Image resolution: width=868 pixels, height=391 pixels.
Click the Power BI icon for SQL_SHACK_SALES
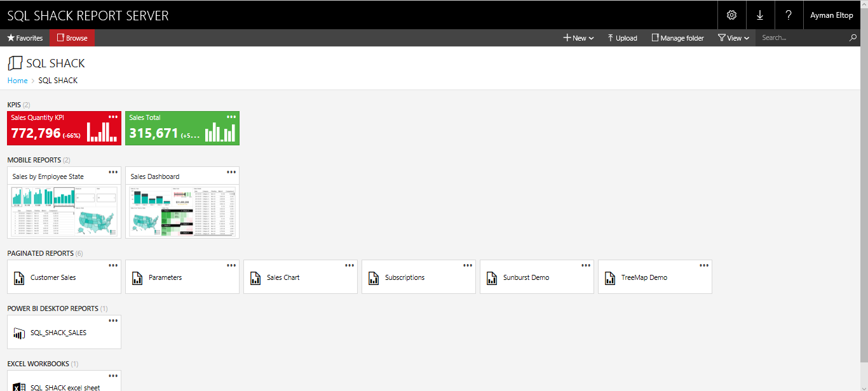[x=19, y=333]
